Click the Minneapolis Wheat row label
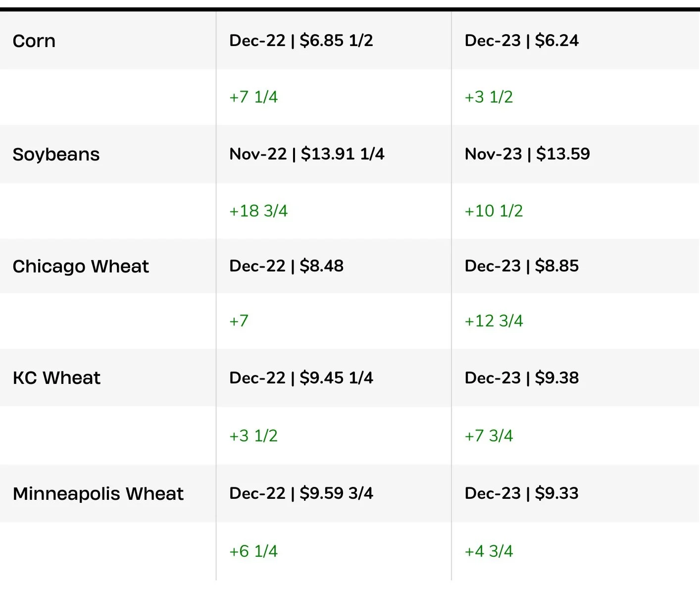 point(98,494)
